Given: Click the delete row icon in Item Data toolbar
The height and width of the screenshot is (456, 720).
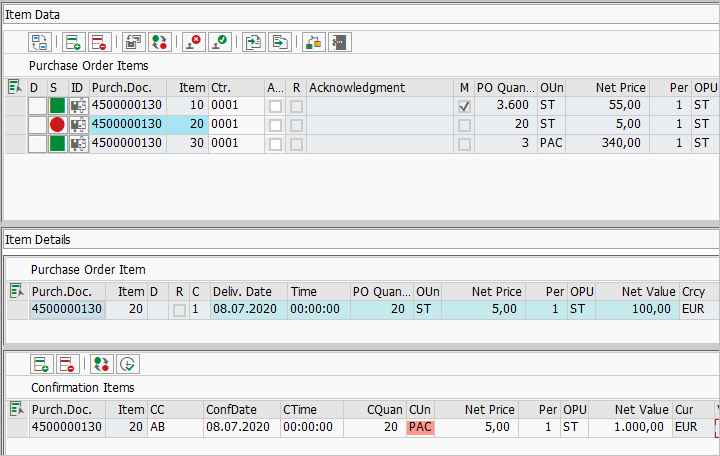Looking at the screenshot, I should click(99, 42).
